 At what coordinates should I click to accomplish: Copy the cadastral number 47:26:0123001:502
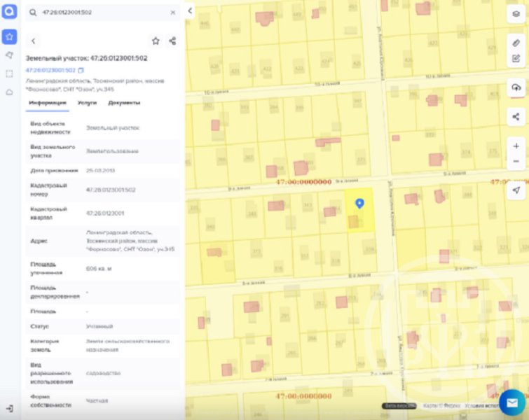click(x=81, y=71)
